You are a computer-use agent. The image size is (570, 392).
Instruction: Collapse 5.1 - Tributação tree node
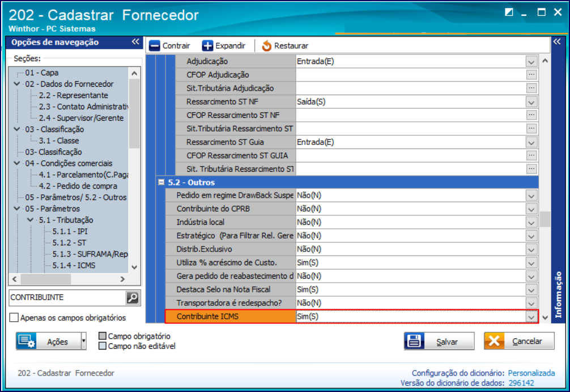[31, 220]
